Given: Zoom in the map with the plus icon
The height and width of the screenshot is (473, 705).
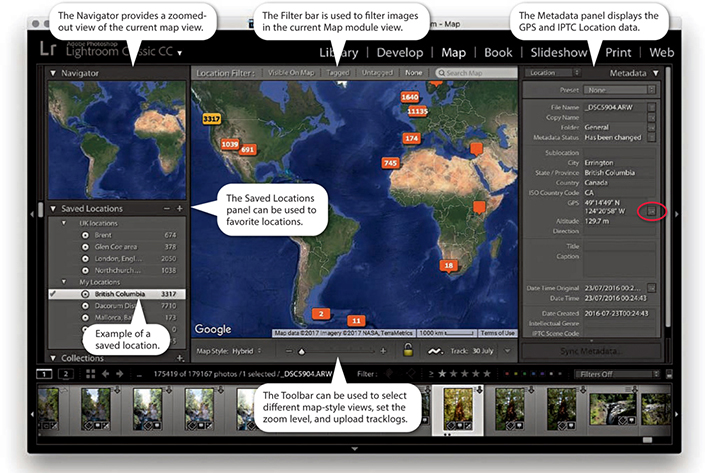Looking at the screenshot, I should pos(383,351).
